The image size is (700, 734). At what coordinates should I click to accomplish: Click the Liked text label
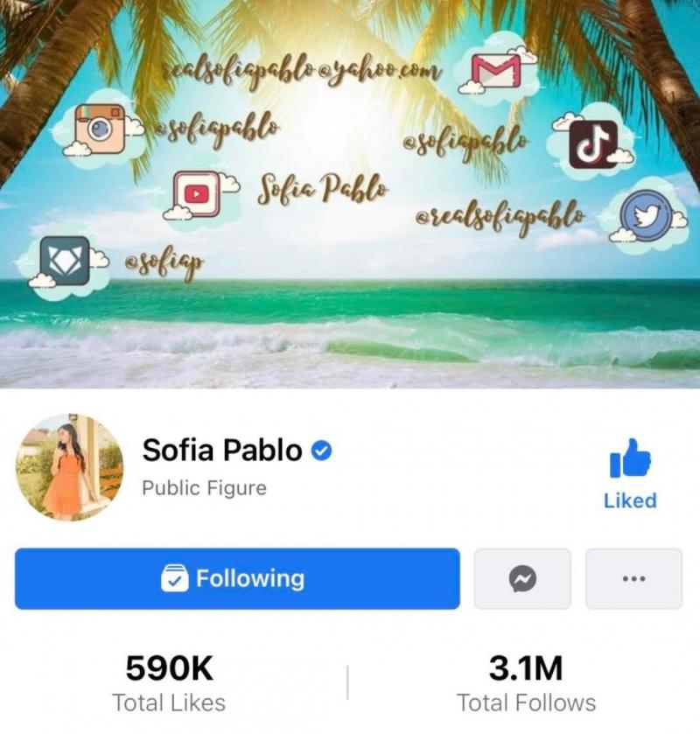(630, 500)
